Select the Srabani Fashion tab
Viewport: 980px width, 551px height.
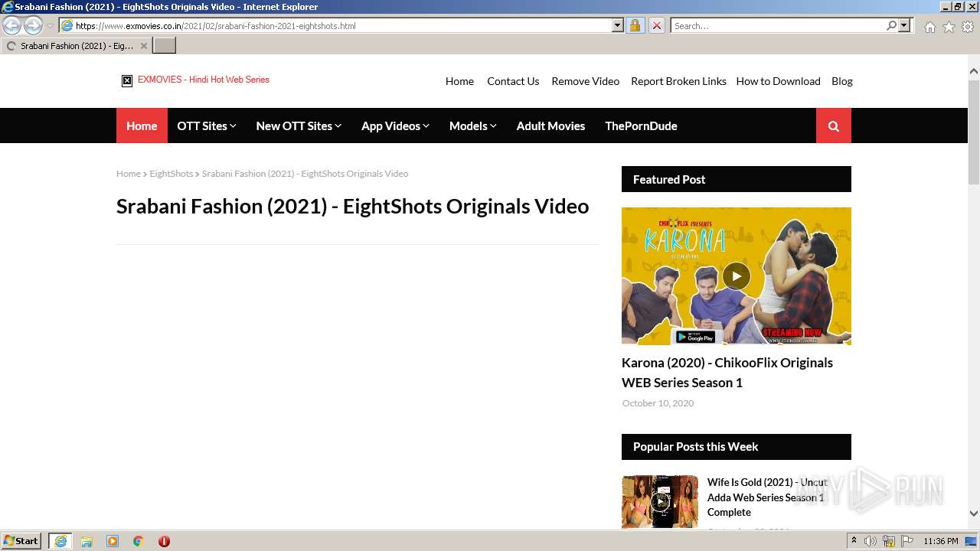[77, 46]
